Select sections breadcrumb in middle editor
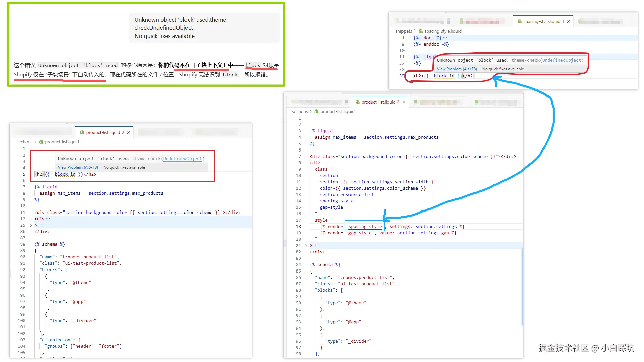 (300, 111)
